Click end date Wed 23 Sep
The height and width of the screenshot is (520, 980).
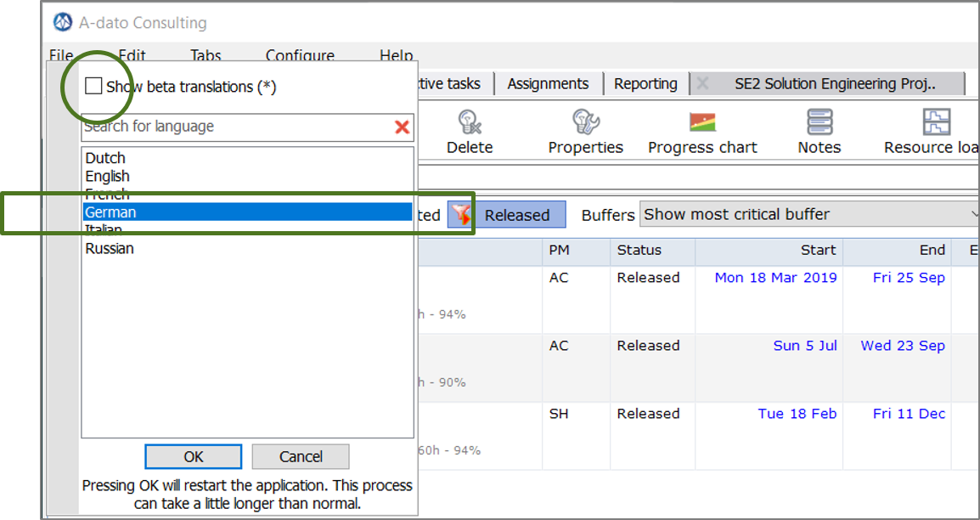click(903, 346)
